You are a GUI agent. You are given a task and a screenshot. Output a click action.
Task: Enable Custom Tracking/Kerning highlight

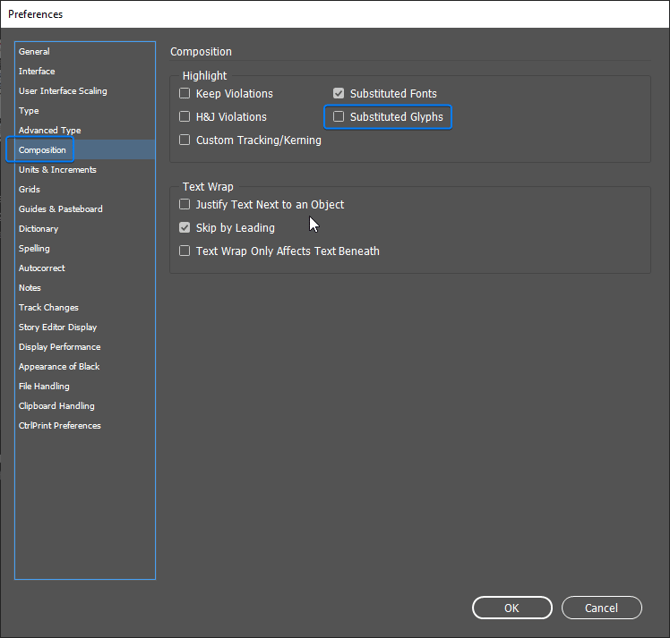pyautogui.click(x=185, y=141)
